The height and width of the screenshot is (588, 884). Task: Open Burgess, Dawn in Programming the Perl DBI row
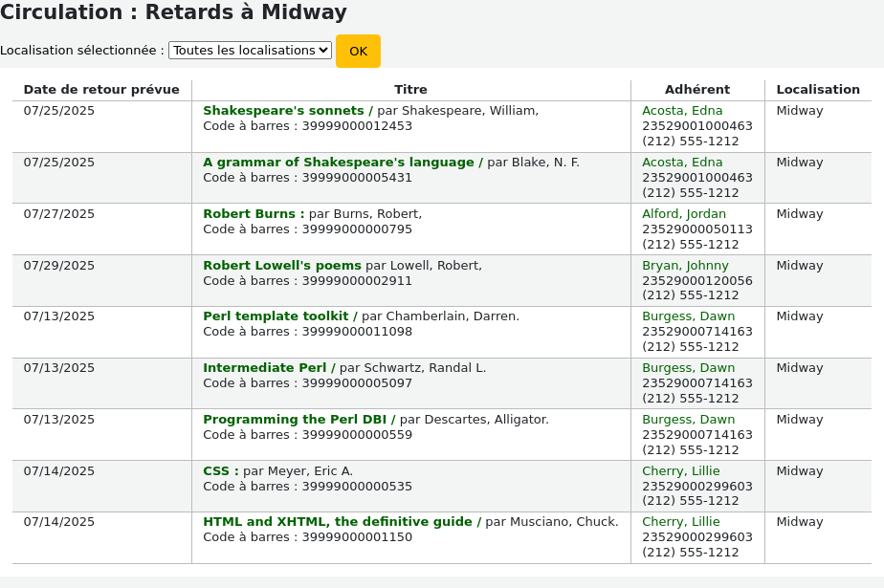point(689,420)
